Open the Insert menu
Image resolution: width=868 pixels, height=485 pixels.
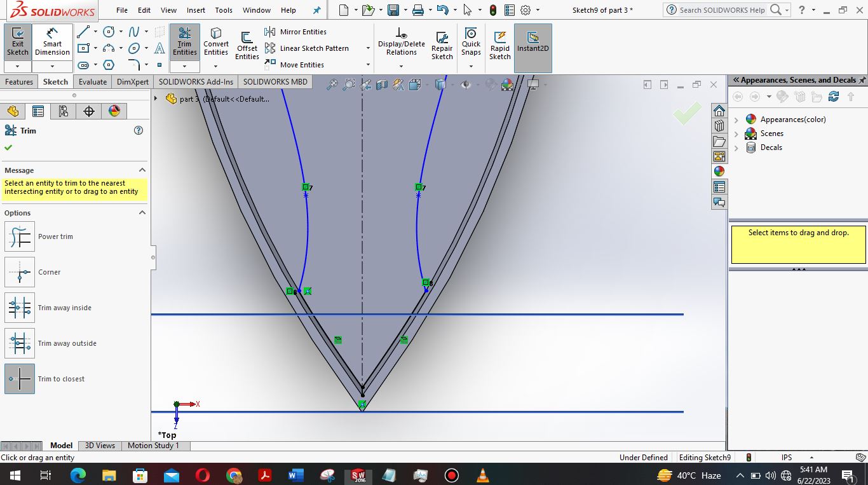196,10
